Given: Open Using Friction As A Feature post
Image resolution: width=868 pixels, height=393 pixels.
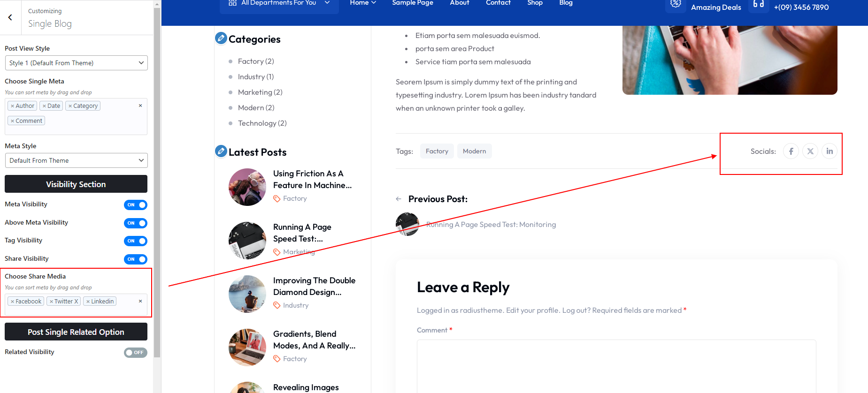Looking at the screenshot, I should pyautogui.click(x=312, y=180).
